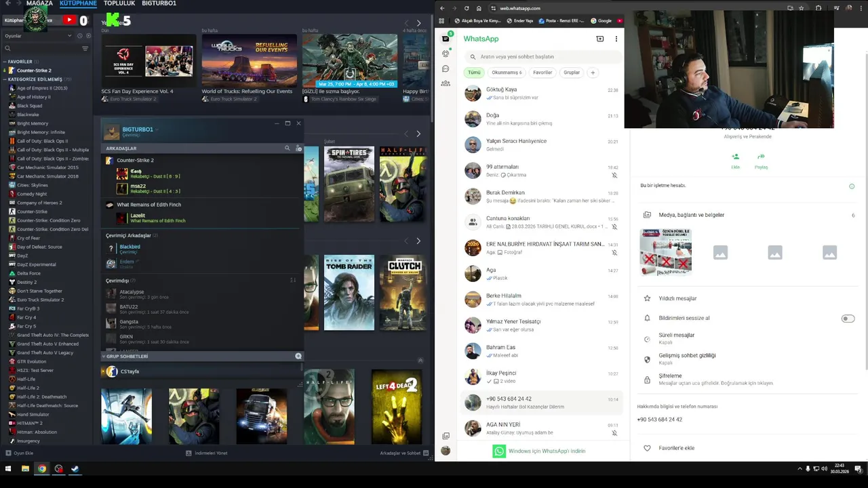Open Chrome from Windows taskbar
This screenshot has width=868, height=488.
click(42, 468)
